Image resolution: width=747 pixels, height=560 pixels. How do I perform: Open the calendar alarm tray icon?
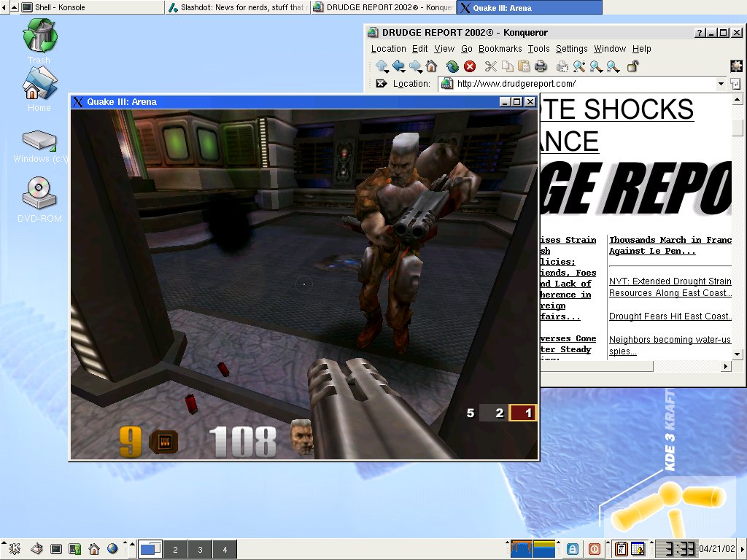[638, 549]
